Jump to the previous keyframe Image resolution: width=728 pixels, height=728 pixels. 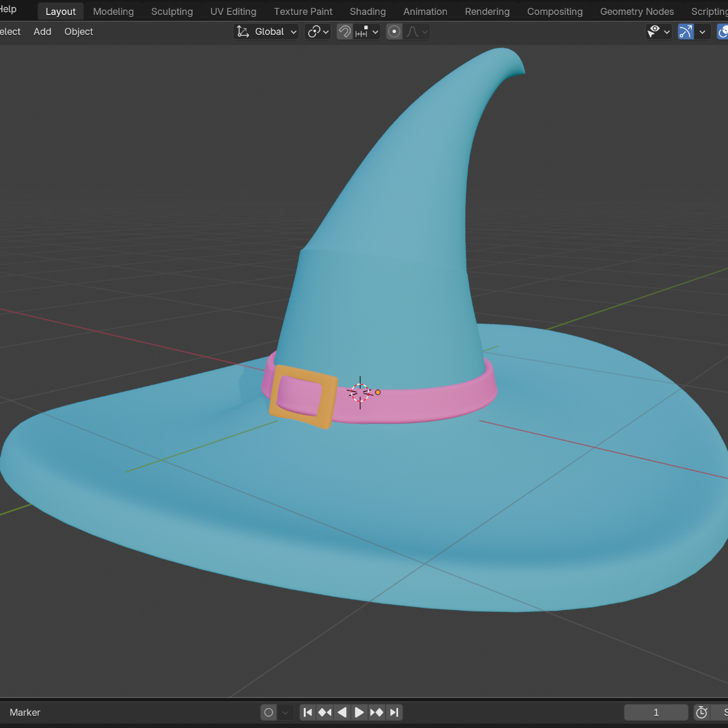pos(325,712)
